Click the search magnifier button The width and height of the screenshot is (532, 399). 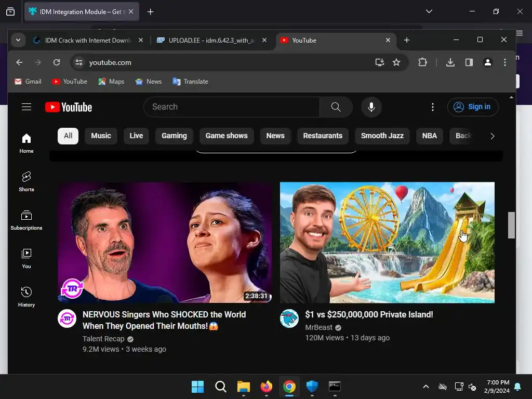point(336,107)
